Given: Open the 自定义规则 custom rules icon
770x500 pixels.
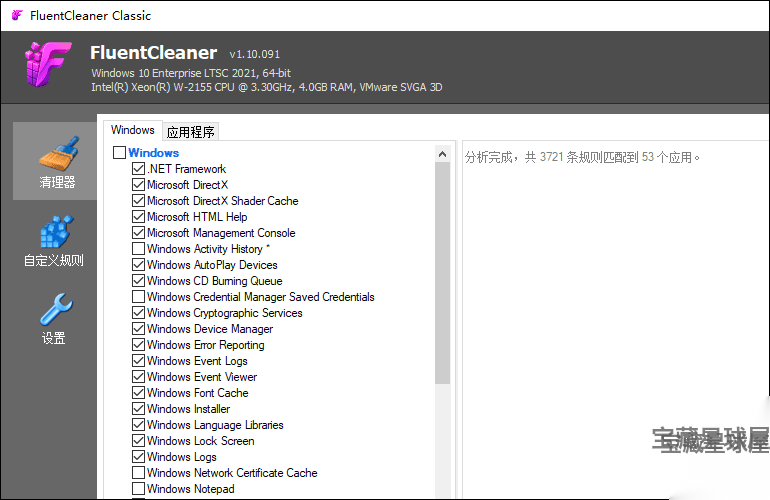Looking at the screenshot, I should tap(56, 231).
